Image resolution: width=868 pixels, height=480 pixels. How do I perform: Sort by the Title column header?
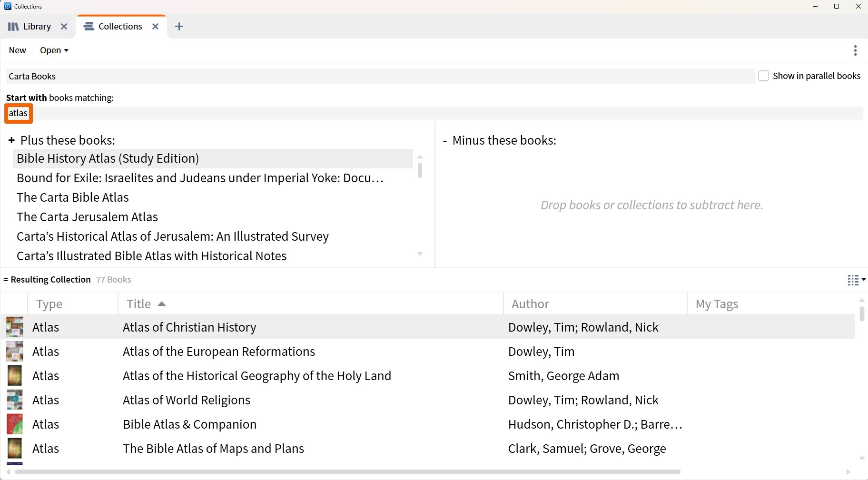click(x=310, y=304)
